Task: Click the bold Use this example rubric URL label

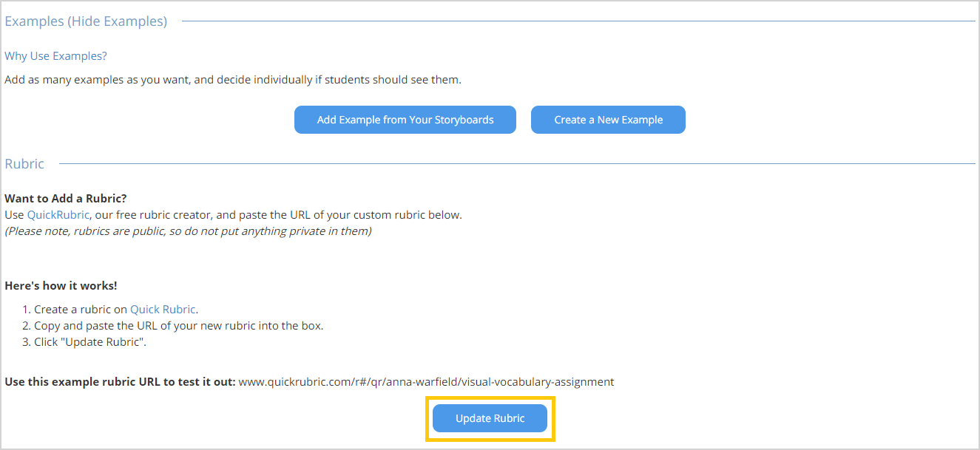Action: click(x=120, y=382)
